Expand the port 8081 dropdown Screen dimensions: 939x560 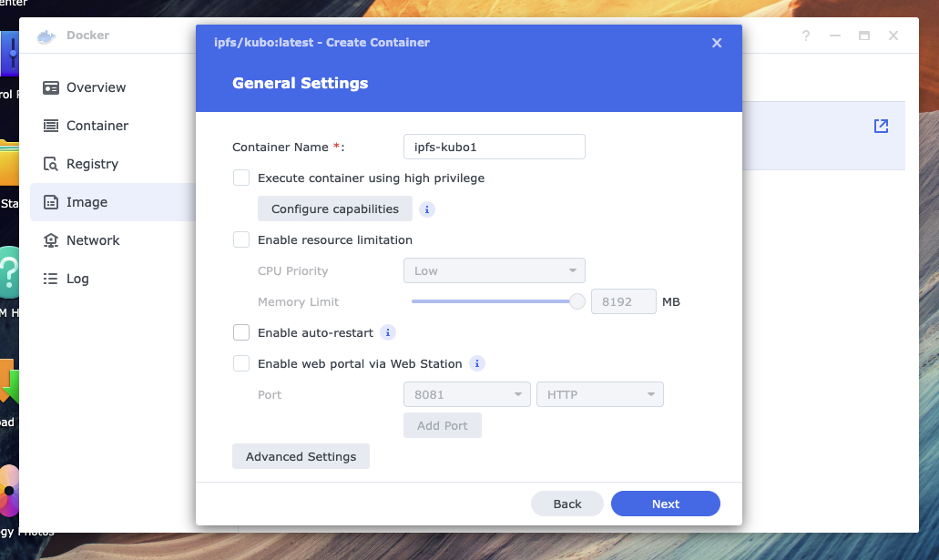[466, 395]
